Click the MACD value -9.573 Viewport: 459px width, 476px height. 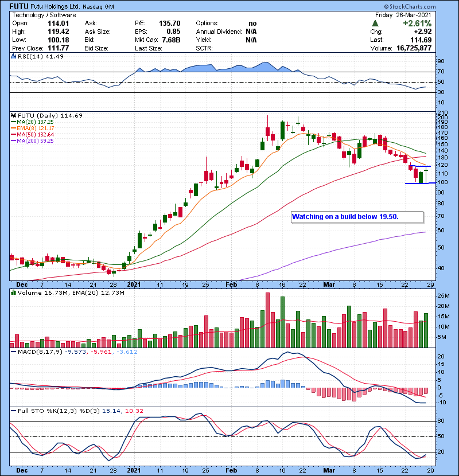pos(76,352)
